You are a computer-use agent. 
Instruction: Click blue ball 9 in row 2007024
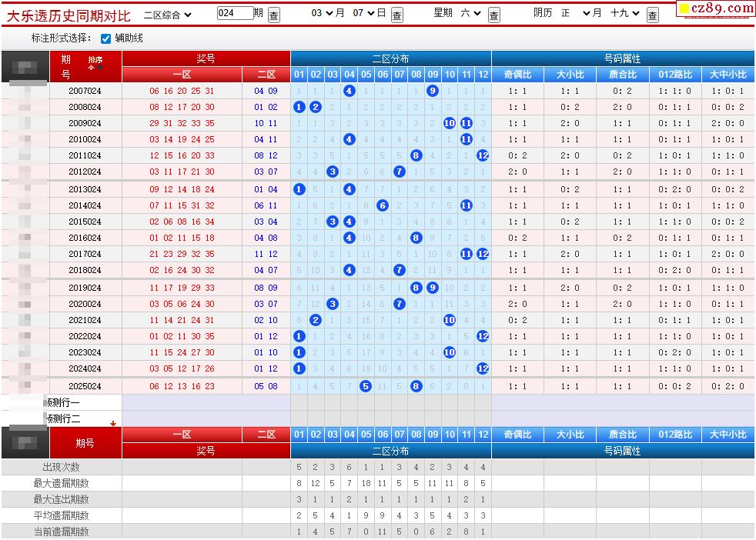coord(433,91)
